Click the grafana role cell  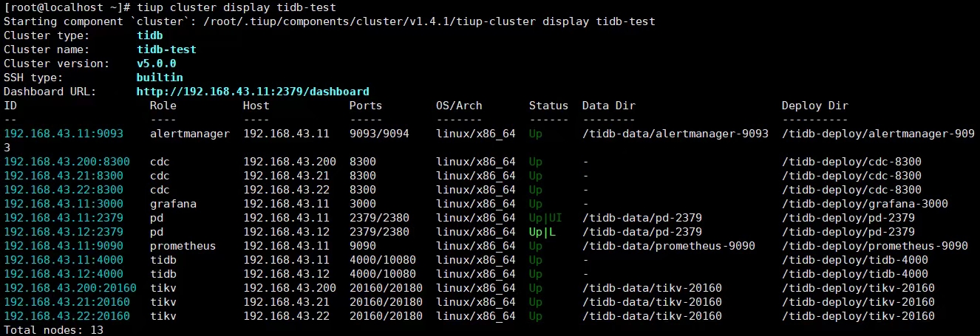point(173,204)
